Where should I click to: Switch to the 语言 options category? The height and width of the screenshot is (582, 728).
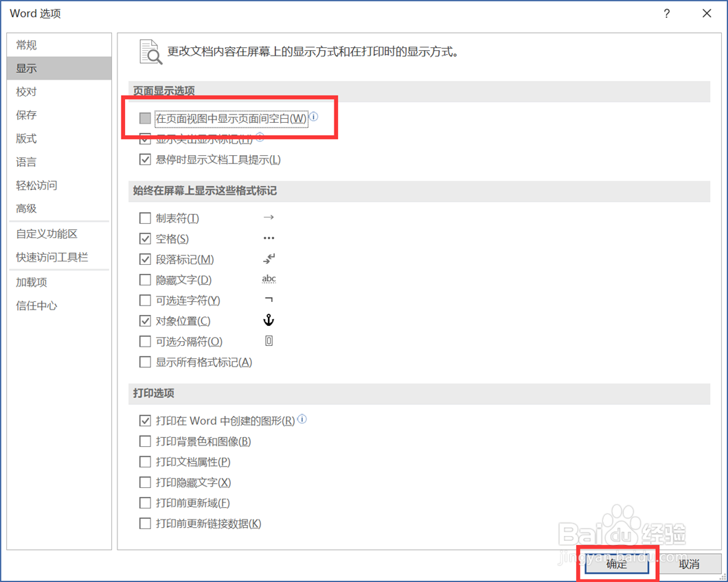[x=59, y=161]
